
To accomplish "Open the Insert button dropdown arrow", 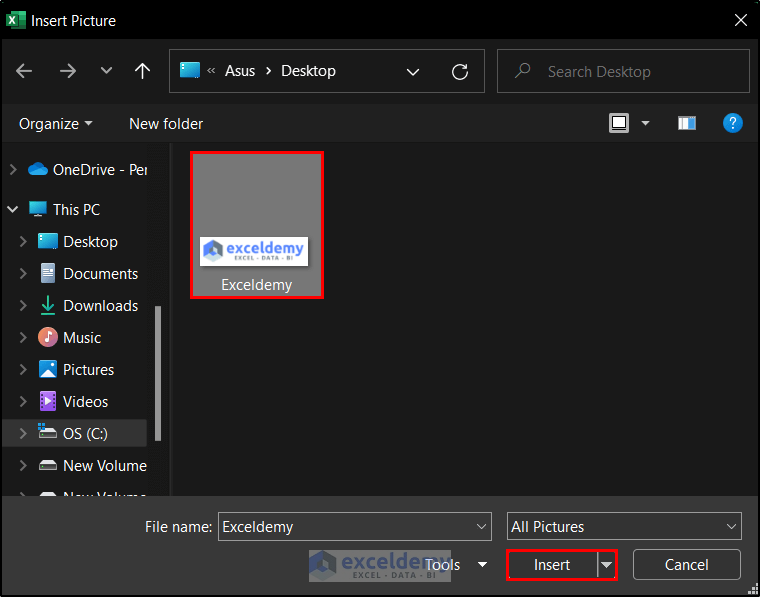I will [606, 565].
